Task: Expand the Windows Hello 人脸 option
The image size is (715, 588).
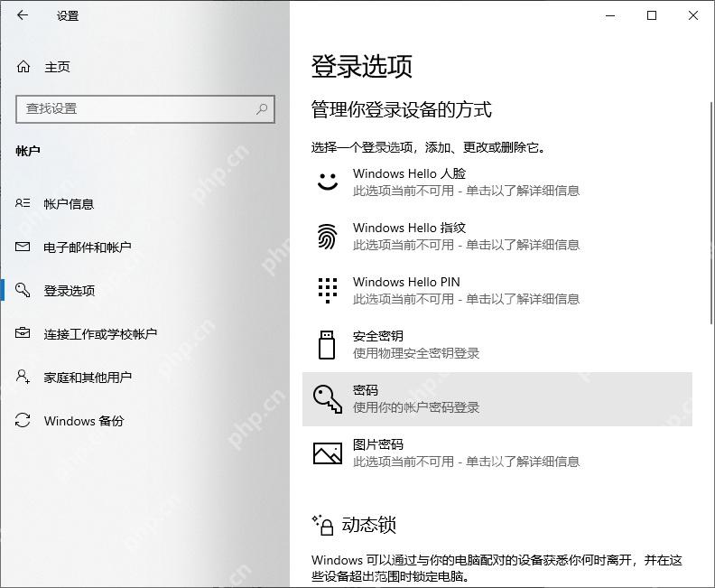Action: click(x=497, y=182)
